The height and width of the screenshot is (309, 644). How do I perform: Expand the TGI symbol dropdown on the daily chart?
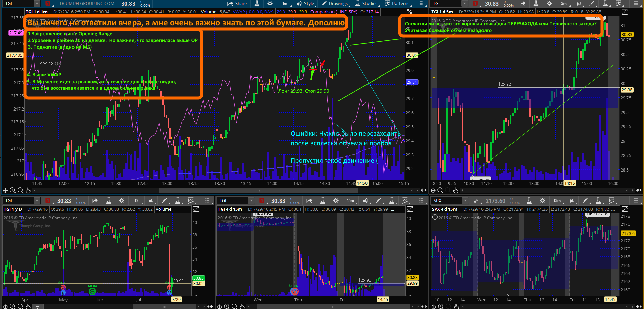point(37,200)
